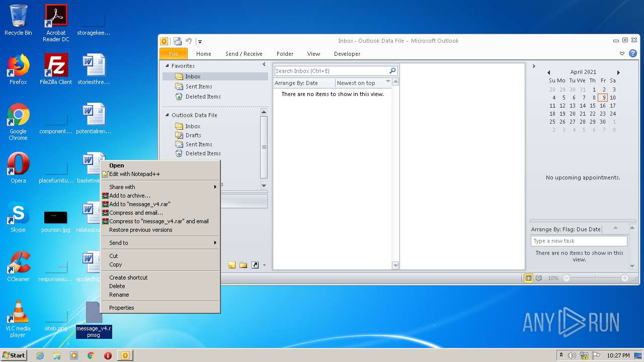The height and width of the screenshot is (362, 644).
Task: Collapse the Favorites group
Action: (168, 66)
